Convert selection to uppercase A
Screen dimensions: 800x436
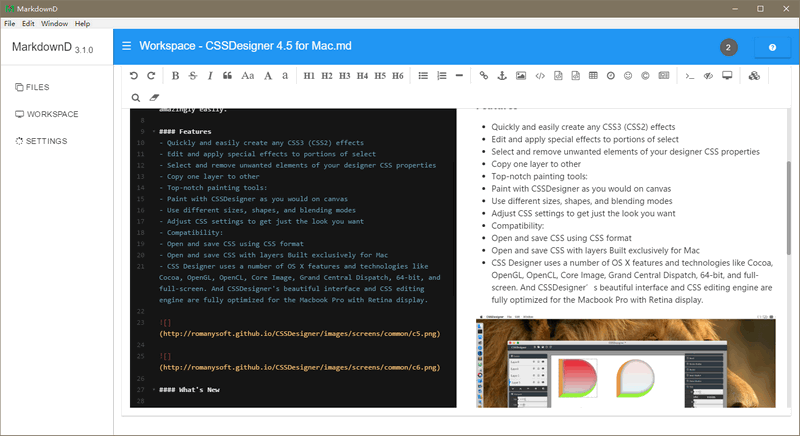tap(268, 75)
